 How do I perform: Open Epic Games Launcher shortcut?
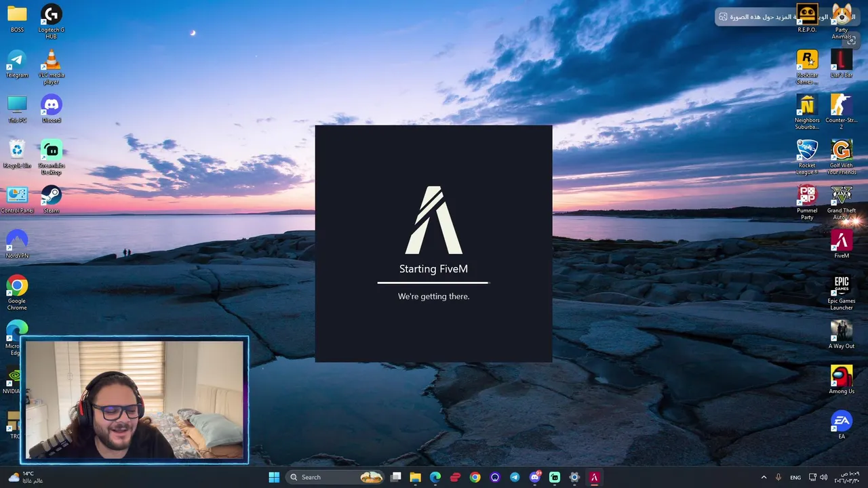(x=842, y=292)
